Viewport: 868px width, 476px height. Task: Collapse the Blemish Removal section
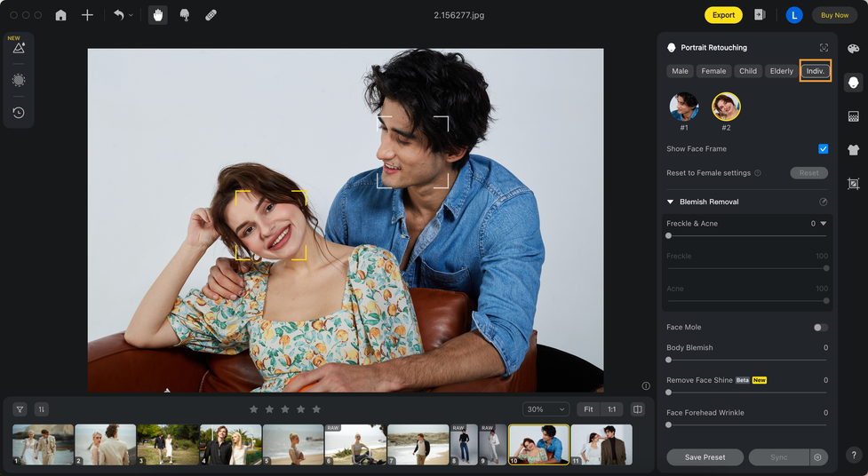672,202
